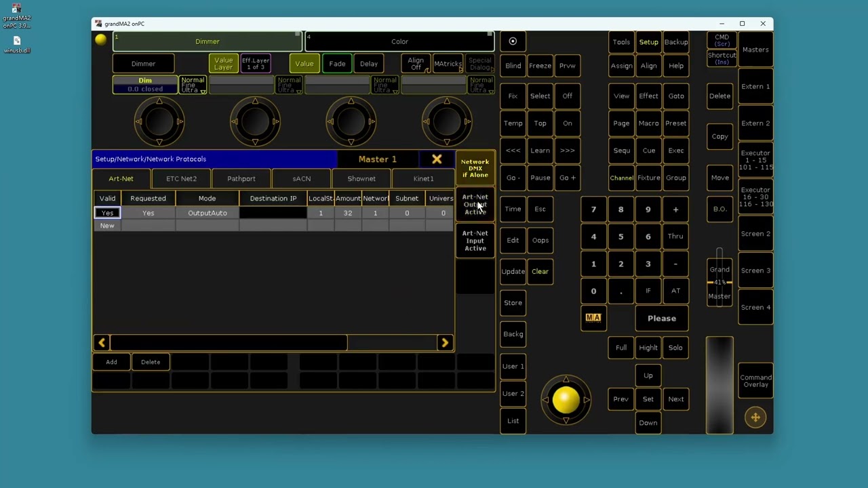This screenshot has width=868, height=488.
Task: Click the yellow plus icon bottom right
Action: coord(755,418)
